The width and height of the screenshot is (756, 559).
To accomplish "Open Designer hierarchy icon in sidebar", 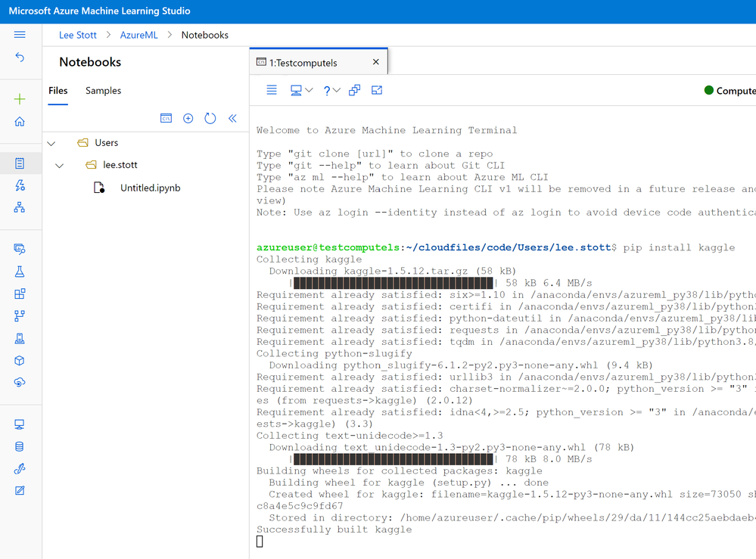I will pyautogui.click(x=20, y=207).
